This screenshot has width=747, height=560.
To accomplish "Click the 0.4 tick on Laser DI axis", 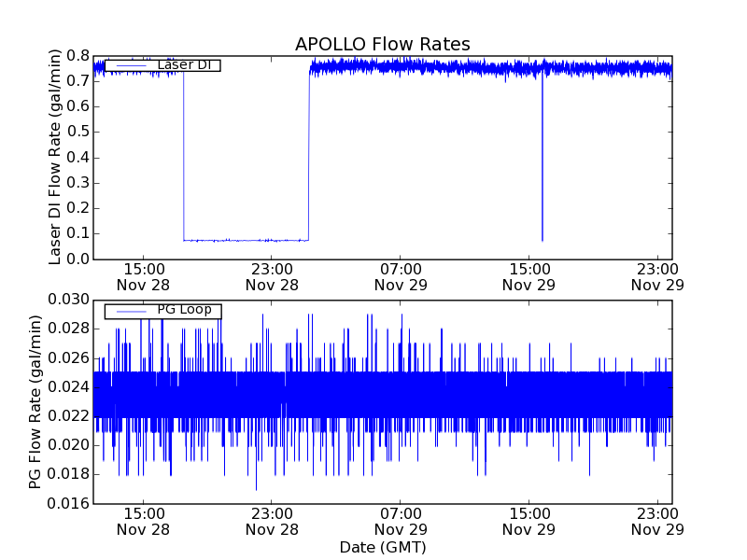I will coord(78,158).
